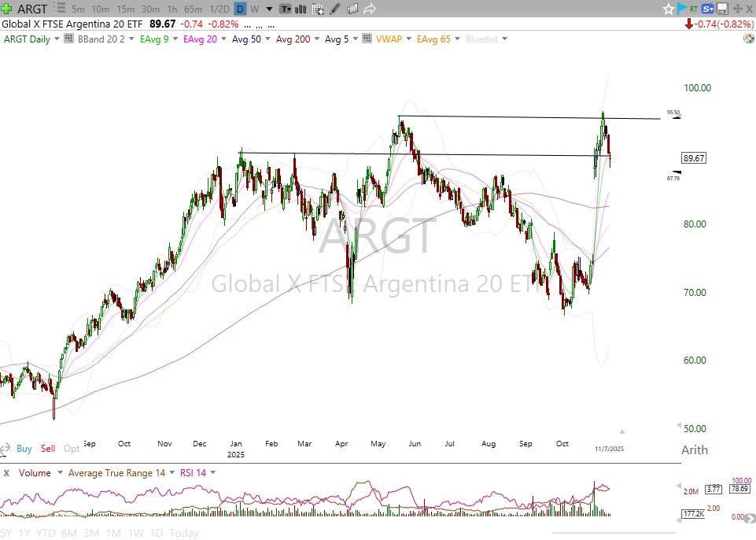The height and width of the screenshot is (540, 756).
Task: Click the move window cross-arrows icon
Action: (x=737, y=9)
